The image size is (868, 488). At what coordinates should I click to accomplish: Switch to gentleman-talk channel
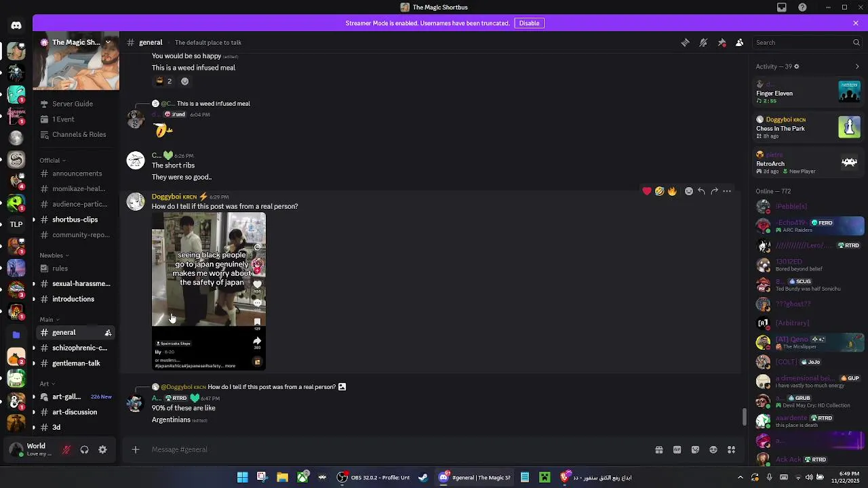click(75, 363)
